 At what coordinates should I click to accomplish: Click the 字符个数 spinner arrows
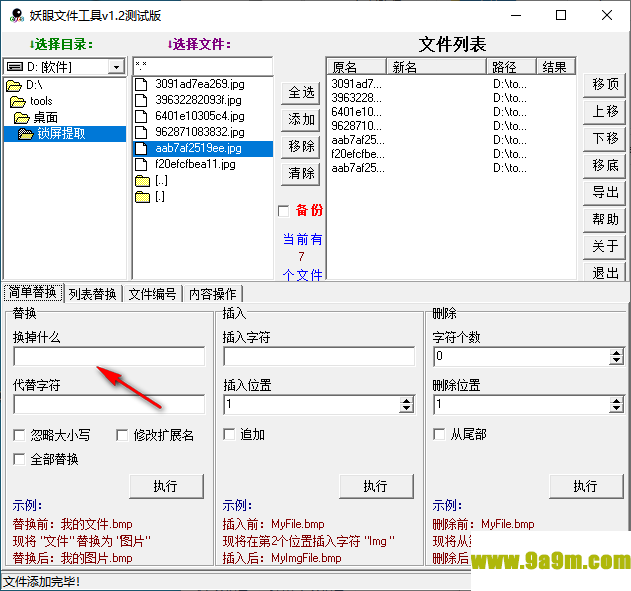(x=616, y=356)
